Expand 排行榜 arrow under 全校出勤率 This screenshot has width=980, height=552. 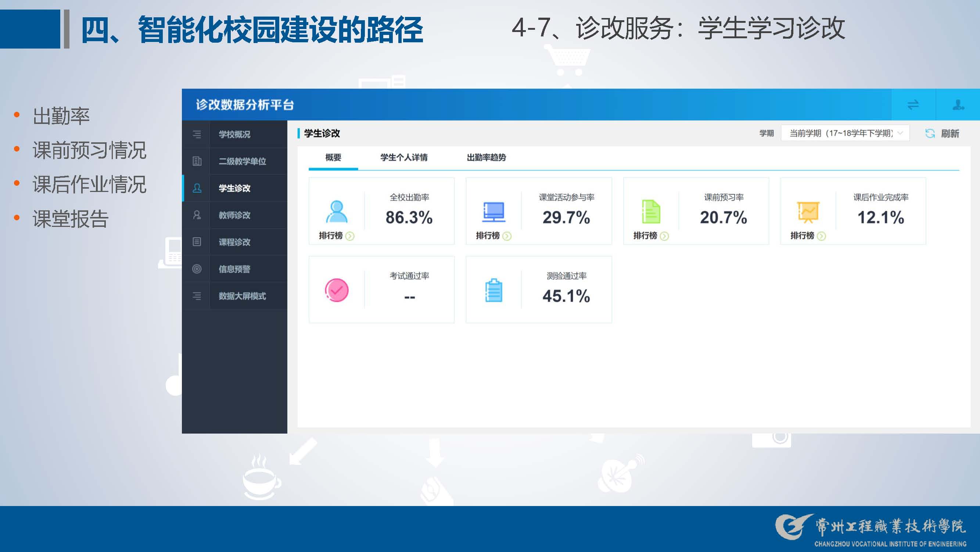point(349,236)
